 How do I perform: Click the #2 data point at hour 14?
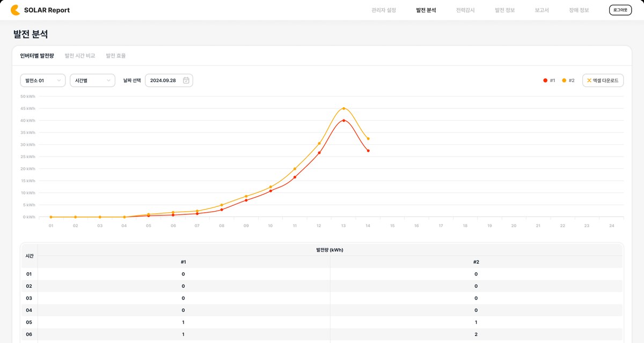368,139
